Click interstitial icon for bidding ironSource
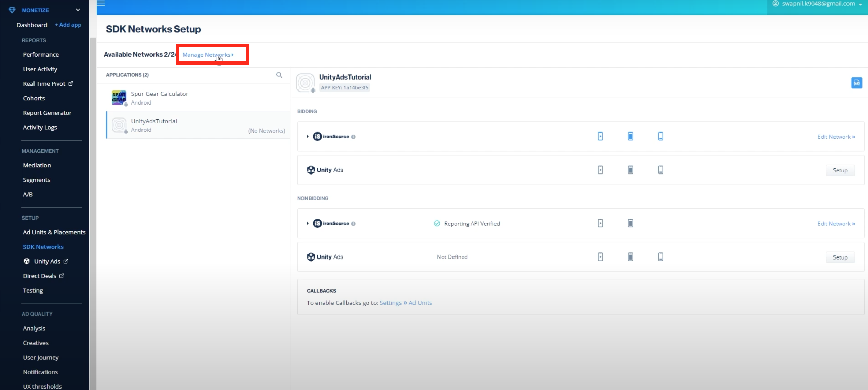Viewport: 868px width, 390px height. (x=630, y=136)
